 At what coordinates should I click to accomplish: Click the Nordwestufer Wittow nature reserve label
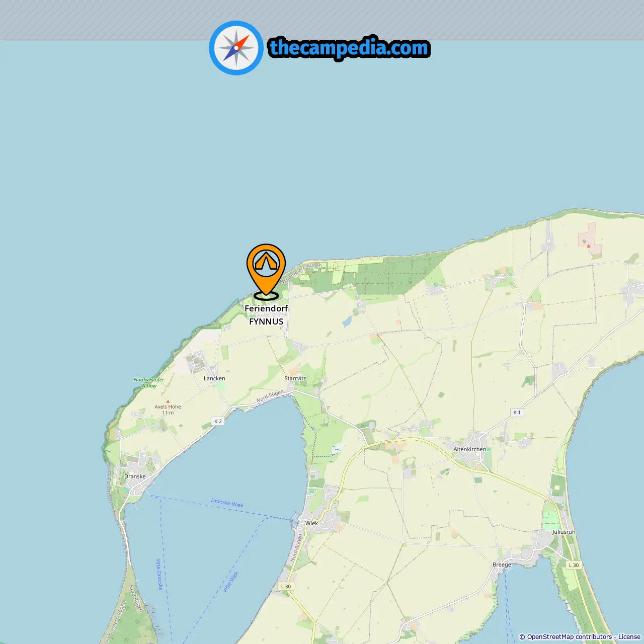coord(149,382)
